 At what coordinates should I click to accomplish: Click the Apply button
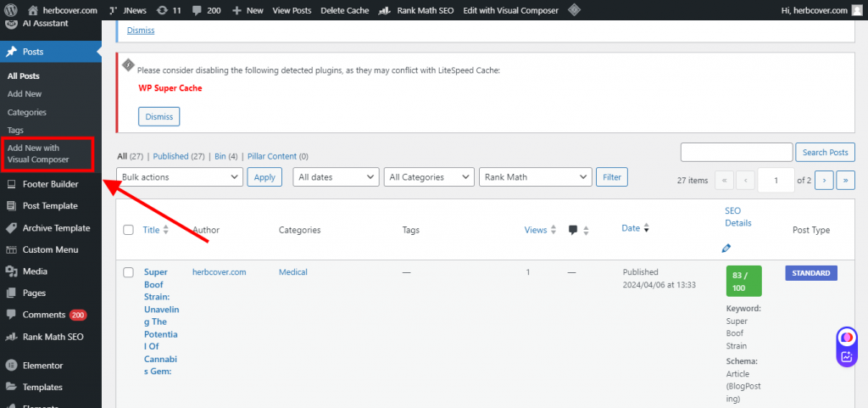(x=264, y=177)
